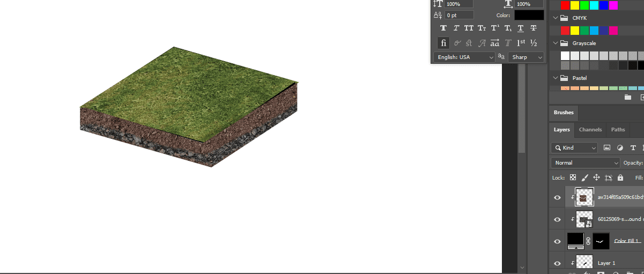Toggle Fractions (½) OpenType icon
Screen dimensions: 644x274
(534, 43)
